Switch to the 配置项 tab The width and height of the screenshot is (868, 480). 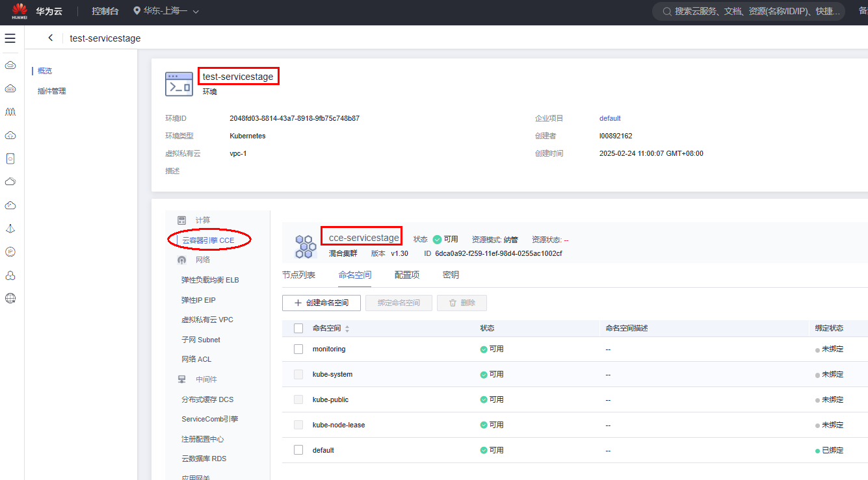point(407,275)
